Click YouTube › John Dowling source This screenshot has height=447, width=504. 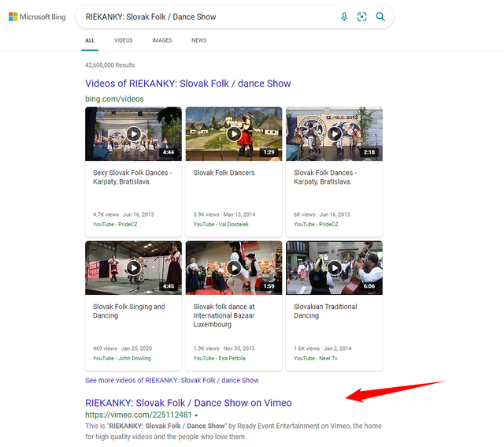pos(122,358)
